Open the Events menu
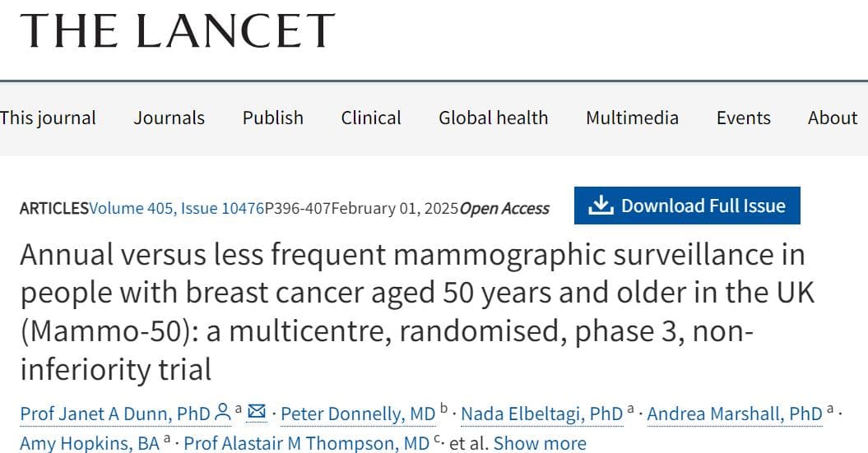This screenshot has width=868, height=453. [744, 118]
